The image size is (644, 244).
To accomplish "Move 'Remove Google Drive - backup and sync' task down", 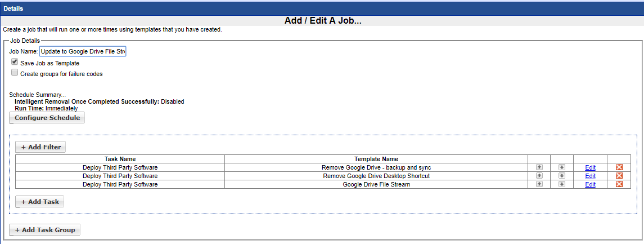I will pyautogui.click(x=561, y=167).
